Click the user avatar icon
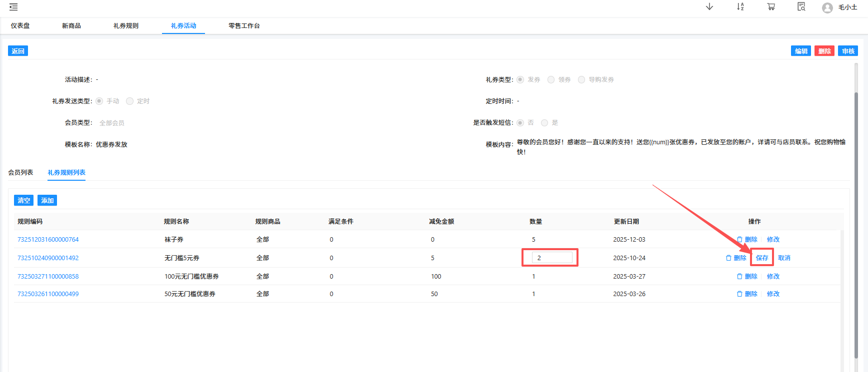The image size is (868, 372). (x=827, y=7)
